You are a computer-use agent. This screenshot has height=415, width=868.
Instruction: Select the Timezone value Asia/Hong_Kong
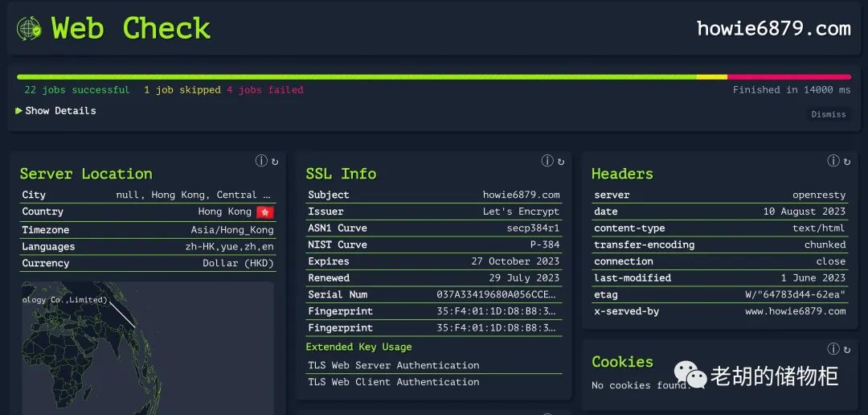pyautogui.click(x=232, y=230)
